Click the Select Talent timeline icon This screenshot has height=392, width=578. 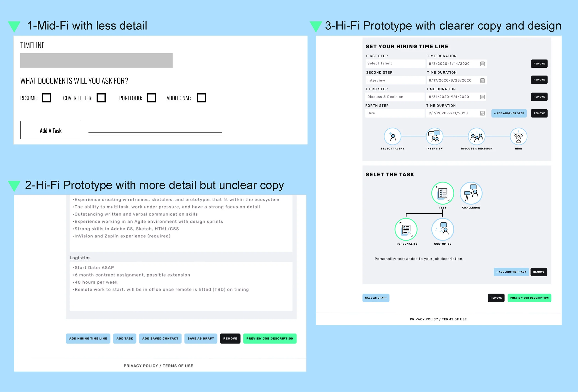pyautogui.click(x=393, y=136)
